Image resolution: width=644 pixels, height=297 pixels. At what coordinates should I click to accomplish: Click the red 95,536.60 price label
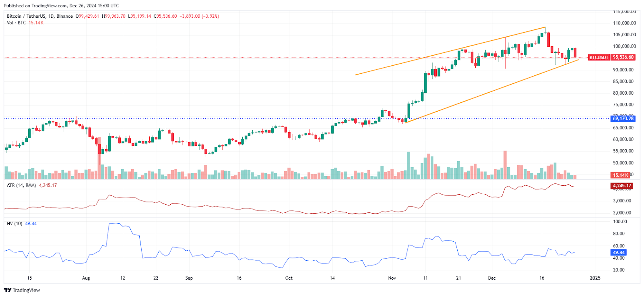pos(623,57)
